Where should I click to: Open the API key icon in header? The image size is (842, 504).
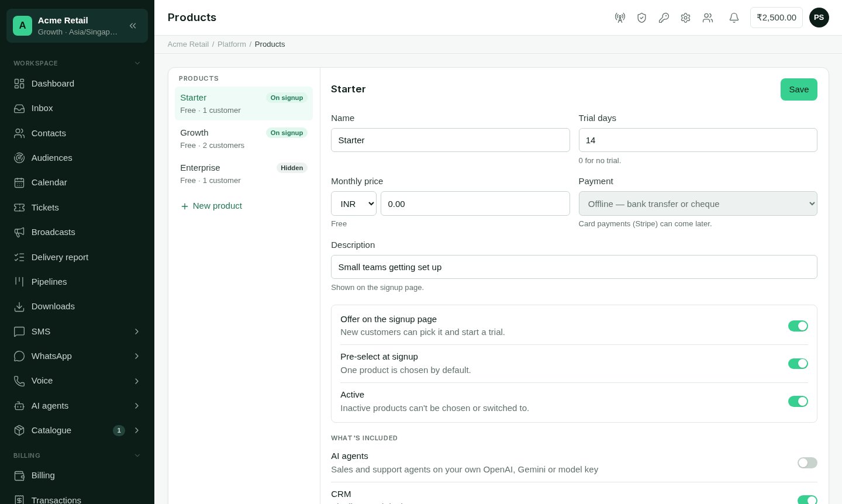[664, 18]
